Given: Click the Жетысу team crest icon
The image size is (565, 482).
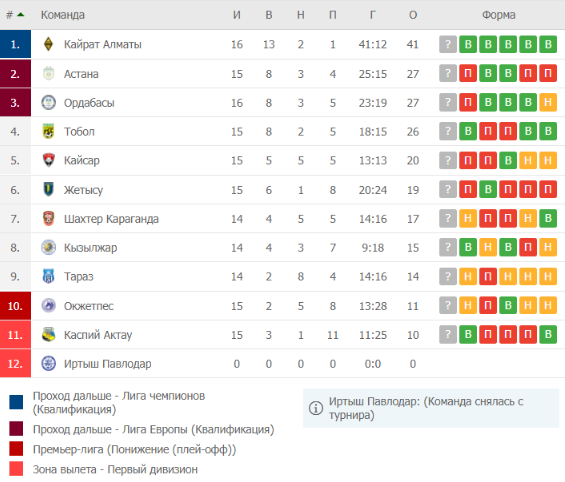Looking at the screenshot, I should tap(48, 189).
